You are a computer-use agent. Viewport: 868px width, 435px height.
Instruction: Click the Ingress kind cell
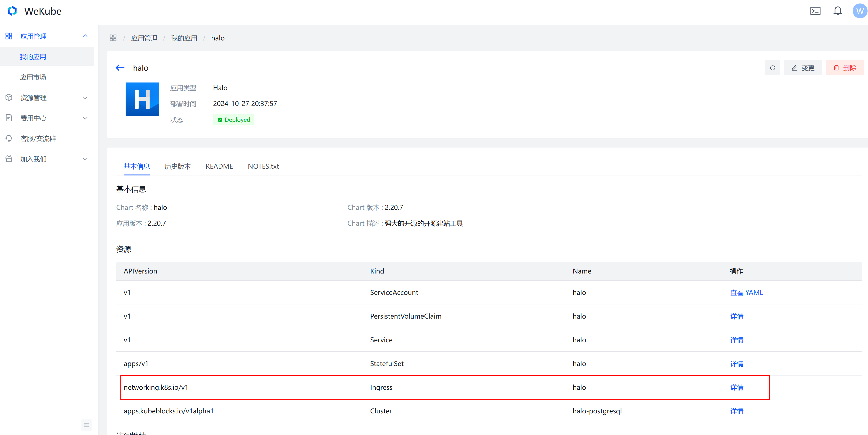381,387
